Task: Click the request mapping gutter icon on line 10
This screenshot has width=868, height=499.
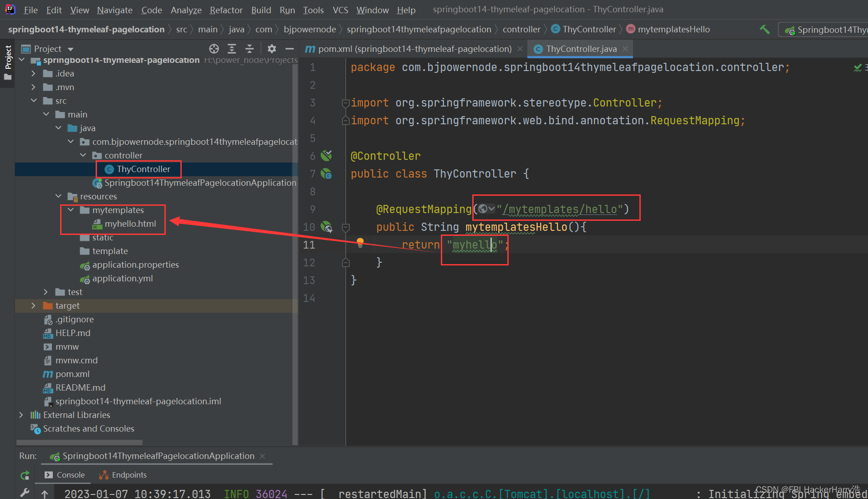Action: click(327, 227)
